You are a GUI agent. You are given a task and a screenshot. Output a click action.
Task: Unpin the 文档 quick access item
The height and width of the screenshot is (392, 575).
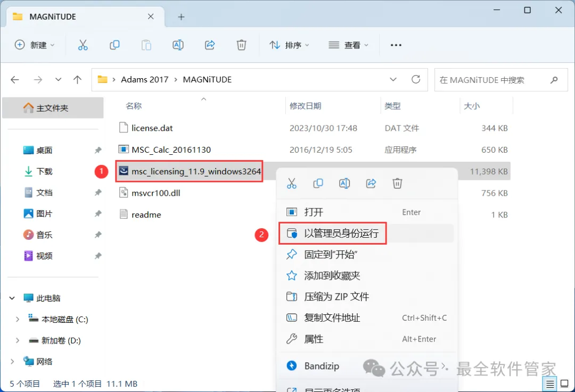(x=98, y=193)
